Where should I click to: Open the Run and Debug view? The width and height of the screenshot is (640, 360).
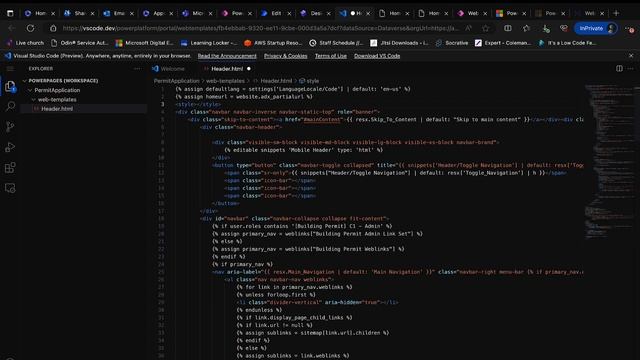pyautogui.click(x=10, y=147)
